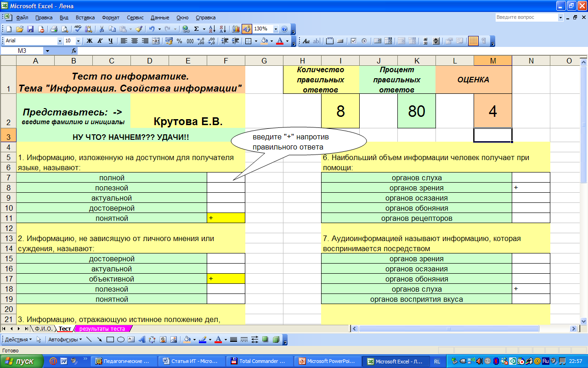Image resolution: width=588 pixels, height=368 pixels.
Task: Insert WordArt using the tilted A icon
Action: 141,339
